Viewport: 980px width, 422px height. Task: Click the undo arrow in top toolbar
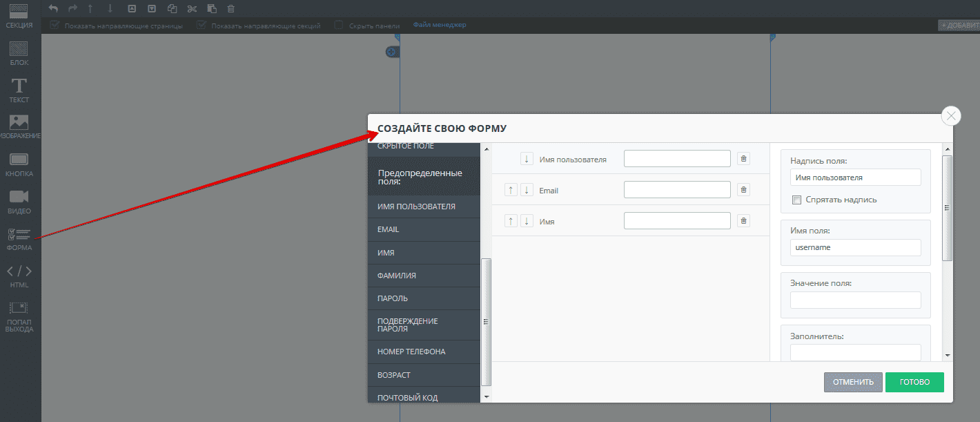[54, 8]
